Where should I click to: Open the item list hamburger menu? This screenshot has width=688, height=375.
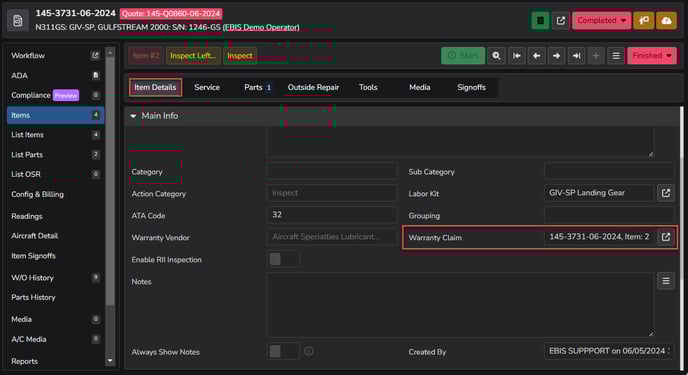click(616, 56)
